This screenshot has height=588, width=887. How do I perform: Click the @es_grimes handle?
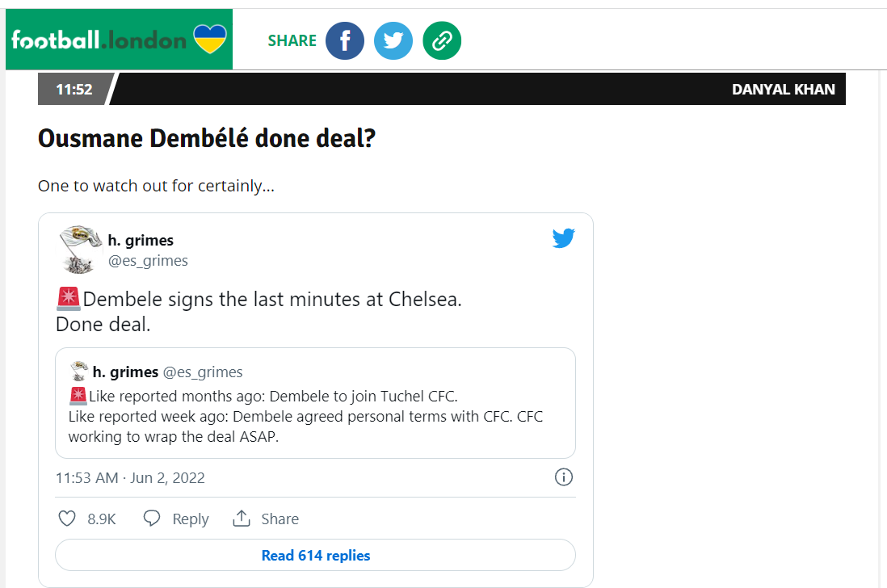pyautogui.click(x=148, y=260)
